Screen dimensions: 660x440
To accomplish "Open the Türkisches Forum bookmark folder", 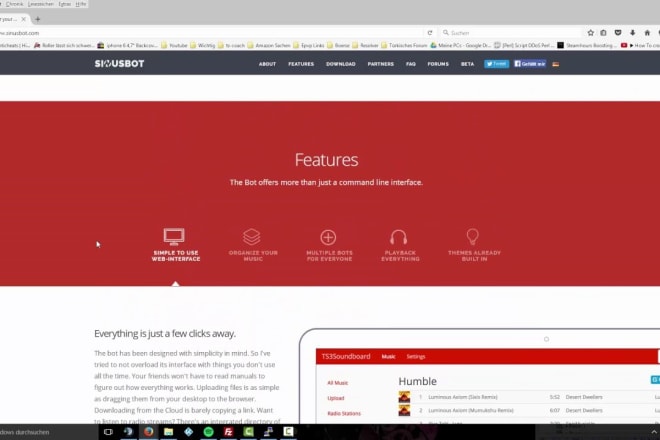I will [x=404, y=45].
